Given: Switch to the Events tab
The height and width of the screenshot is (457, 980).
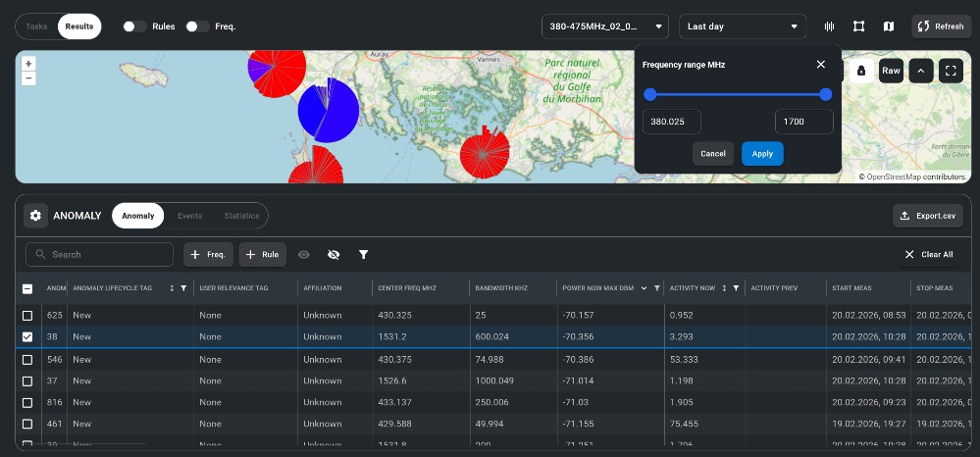Looking at the screenshot, I should [x=189, y=216].
